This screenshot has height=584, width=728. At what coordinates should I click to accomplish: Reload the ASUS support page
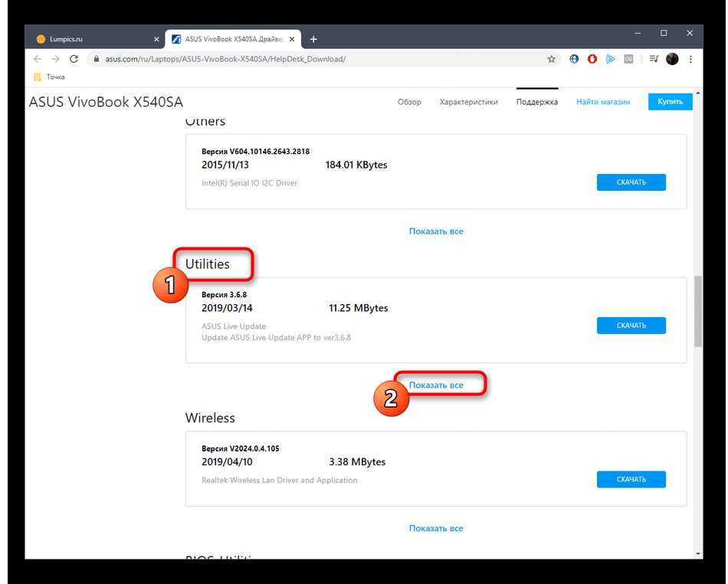(74, 59)
